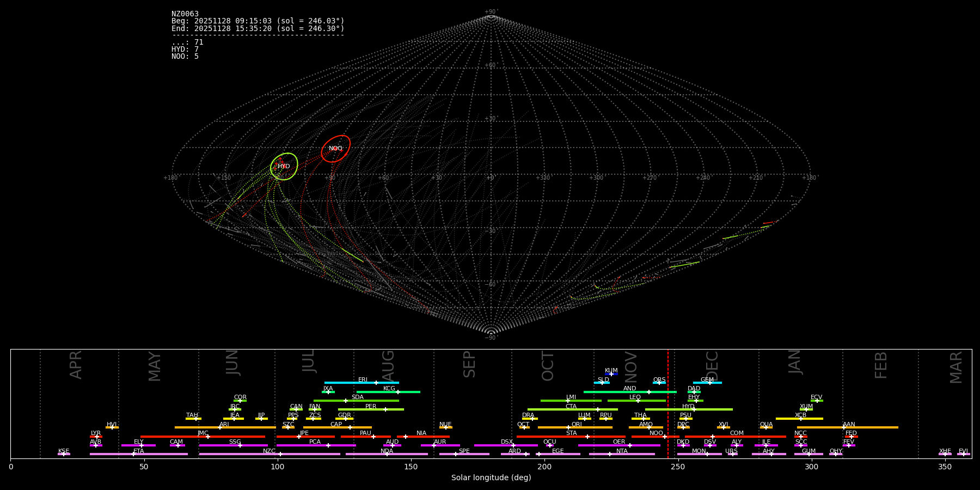The image size is (980, 490).
Task: Click the NTA shower label
Action: (622, 451)
